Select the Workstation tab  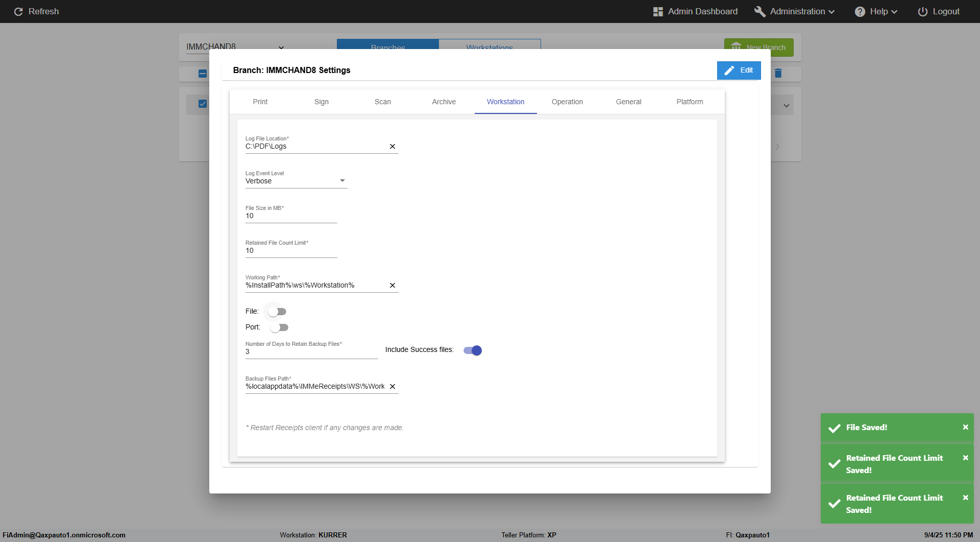[x=506, y=102]
